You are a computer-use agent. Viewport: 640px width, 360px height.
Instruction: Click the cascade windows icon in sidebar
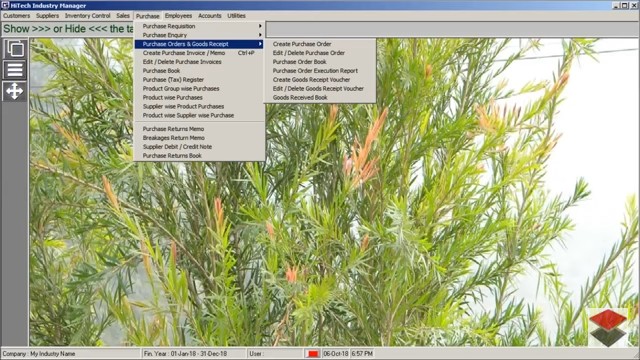coord(15,49)
